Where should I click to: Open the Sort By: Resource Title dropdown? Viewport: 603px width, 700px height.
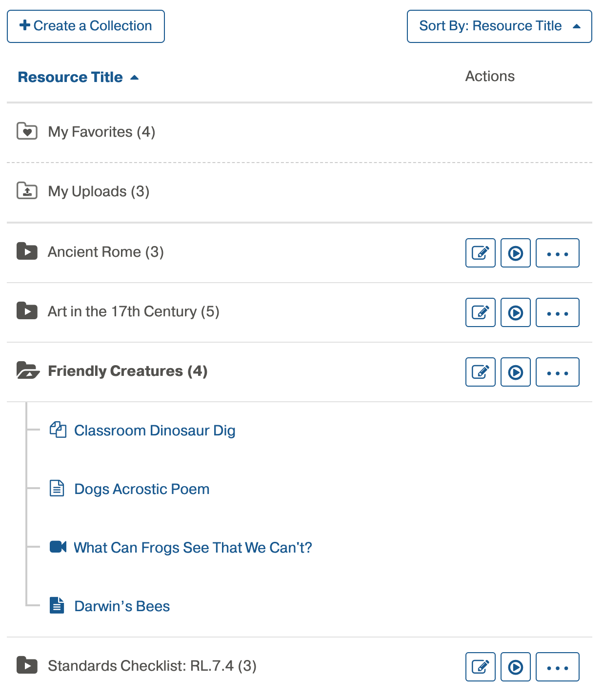coord(499,26)
